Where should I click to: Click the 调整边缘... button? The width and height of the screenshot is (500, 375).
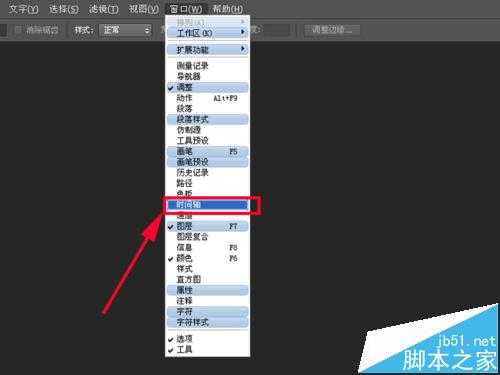pyautogui.click(x=332, y=30)
